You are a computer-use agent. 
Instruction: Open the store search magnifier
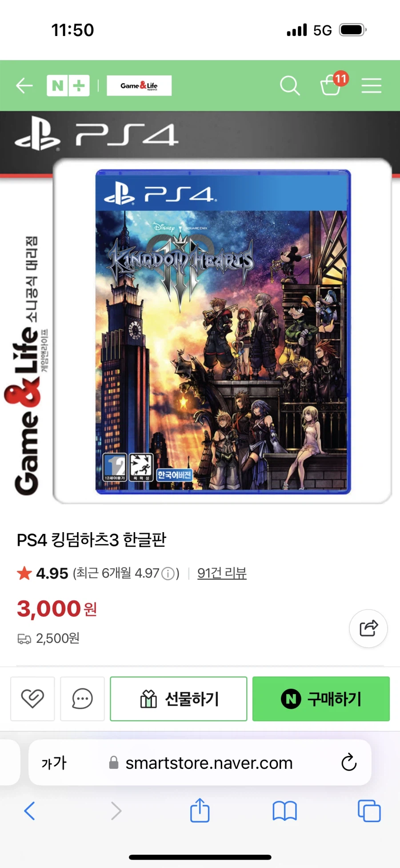290,85
